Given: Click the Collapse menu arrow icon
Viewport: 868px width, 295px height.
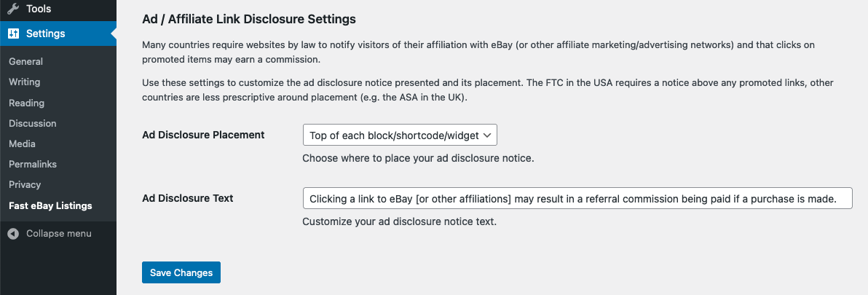Looking at the screenshot, I should (13, 234).
